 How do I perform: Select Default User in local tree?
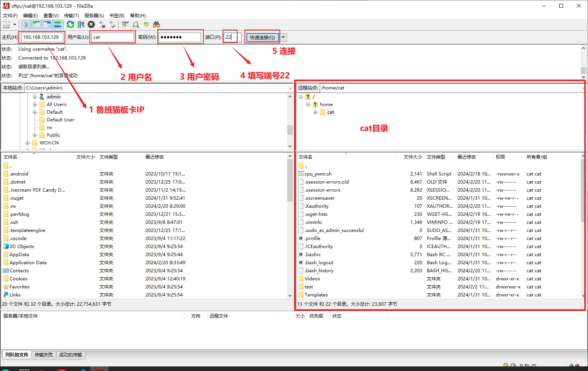60,120
